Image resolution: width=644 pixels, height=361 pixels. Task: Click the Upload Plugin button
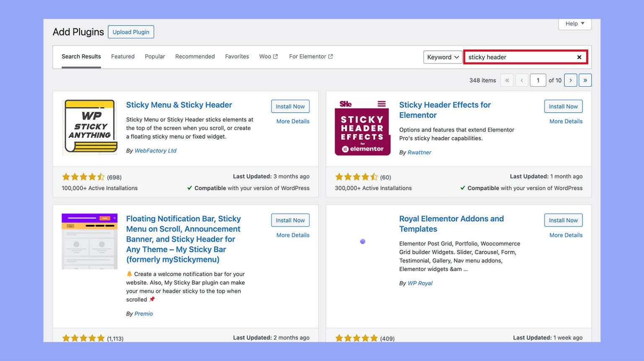click(131, 31)
